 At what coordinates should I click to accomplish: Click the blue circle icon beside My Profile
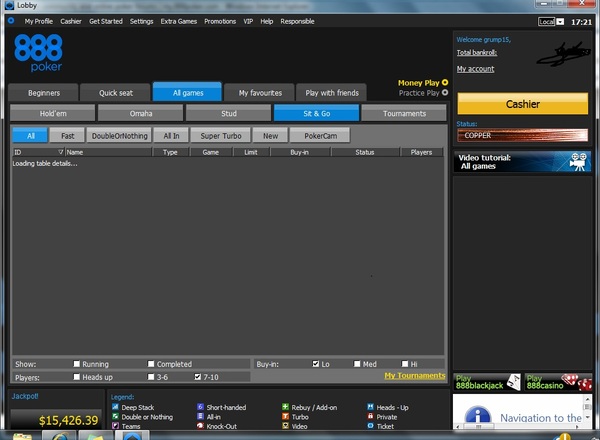point(11,20)
